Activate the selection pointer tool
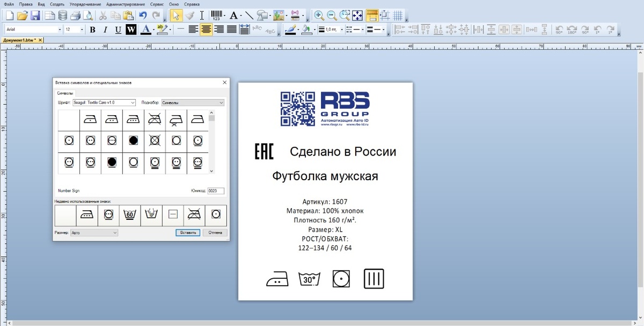This screenshot has height=326, width=644. [x=175, y=16]
